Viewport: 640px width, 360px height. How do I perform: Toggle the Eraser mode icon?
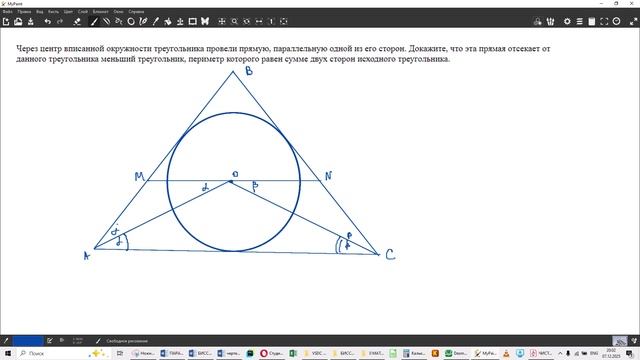point(77,22)
